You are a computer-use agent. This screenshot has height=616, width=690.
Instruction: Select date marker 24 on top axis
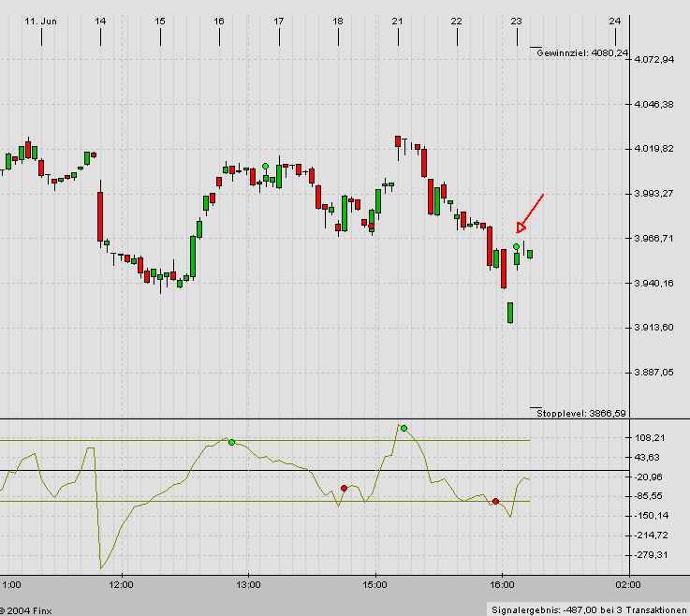pyautogui.click(x=614, y=21)
